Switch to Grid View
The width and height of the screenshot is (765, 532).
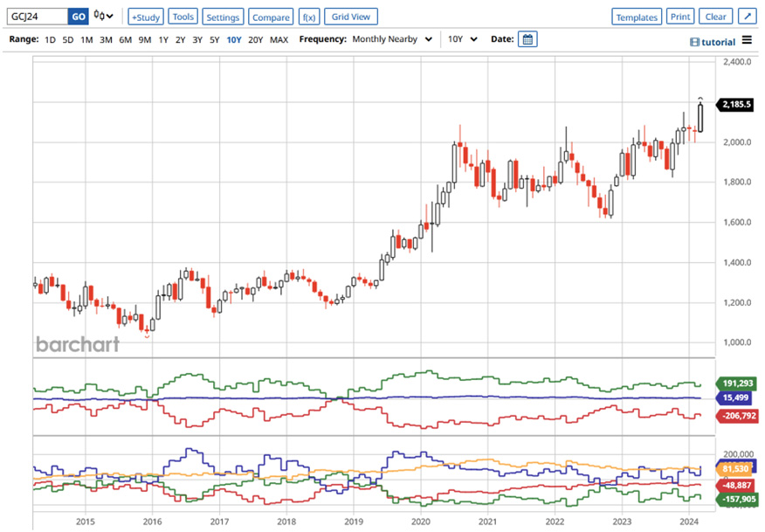pyautogui.click(x=350, y=17)
